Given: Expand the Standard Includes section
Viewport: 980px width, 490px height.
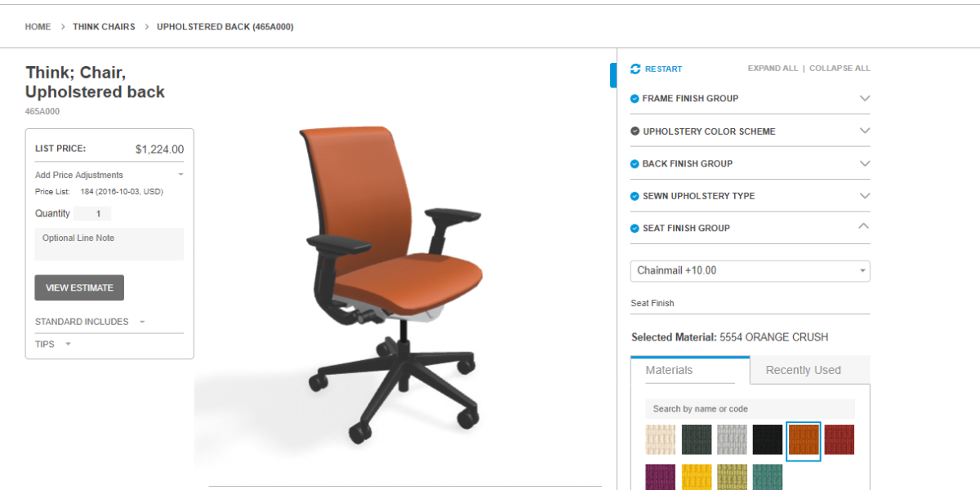Looking at the screenshot, I should tap(142, 322).
